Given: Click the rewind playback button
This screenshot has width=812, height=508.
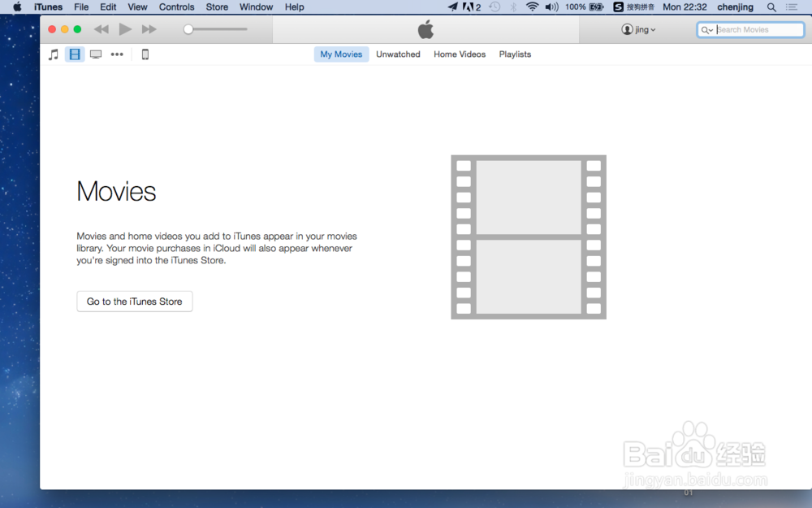Looking at the screenshot, I should click(x=101, y=29).
